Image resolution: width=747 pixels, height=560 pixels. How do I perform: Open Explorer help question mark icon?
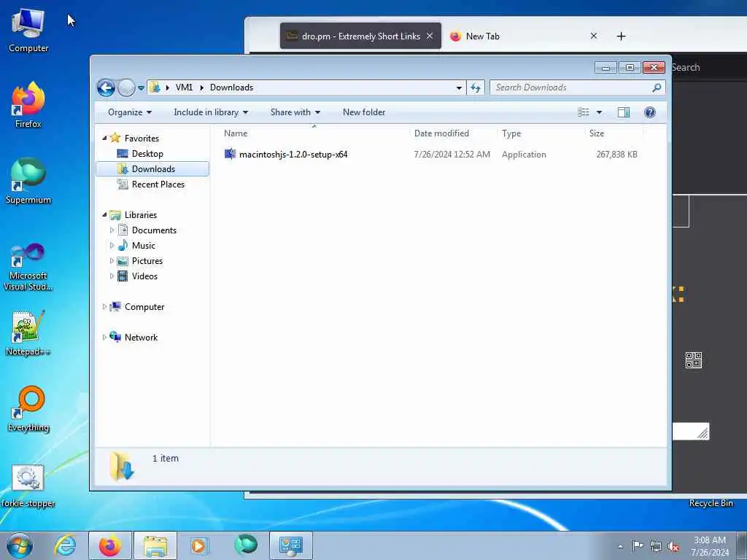[x=650, y=112]
